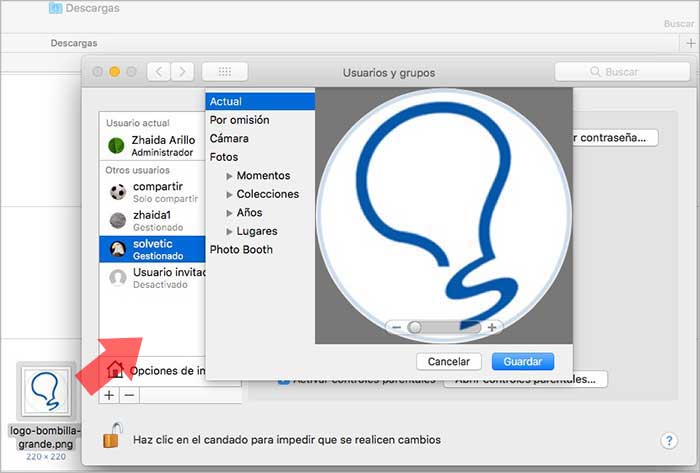Click Años under Fotos
This screenshot has height=473, width=700.
click(250, 213)
